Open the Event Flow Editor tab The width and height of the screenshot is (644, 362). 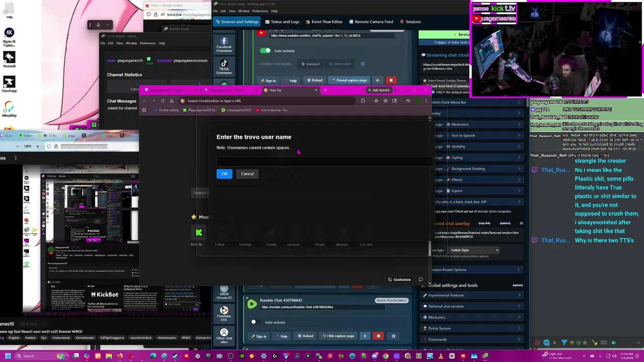coord(324,22)
